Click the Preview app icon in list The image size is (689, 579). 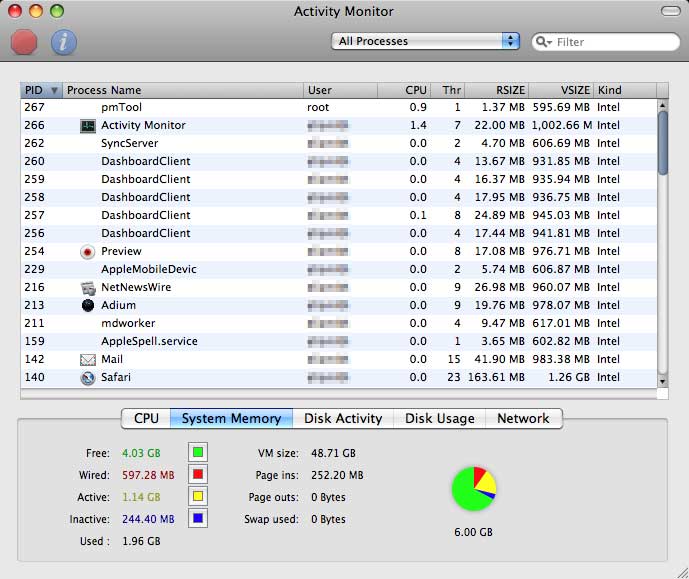click(88, 252)
